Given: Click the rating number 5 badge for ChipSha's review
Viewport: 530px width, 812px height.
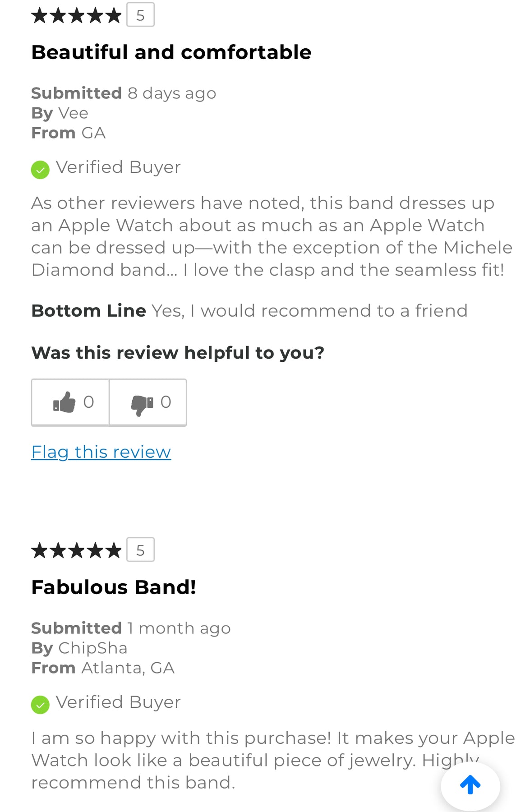Looking at the screenshot, I should (x=140, y=550).
